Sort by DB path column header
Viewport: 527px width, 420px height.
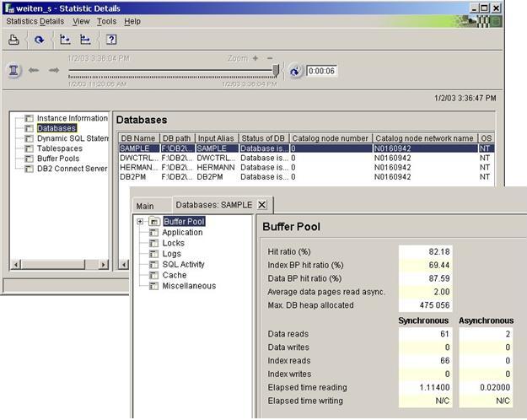coord(177,138)
